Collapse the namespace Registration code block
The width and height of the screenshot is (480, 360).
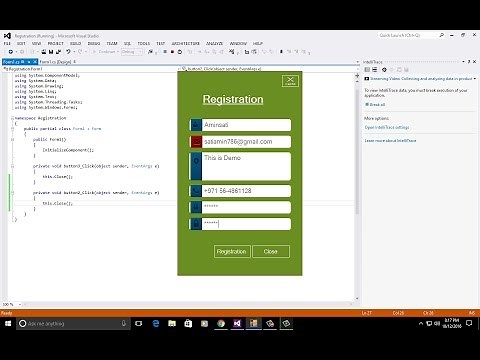[x=12, y=118]
